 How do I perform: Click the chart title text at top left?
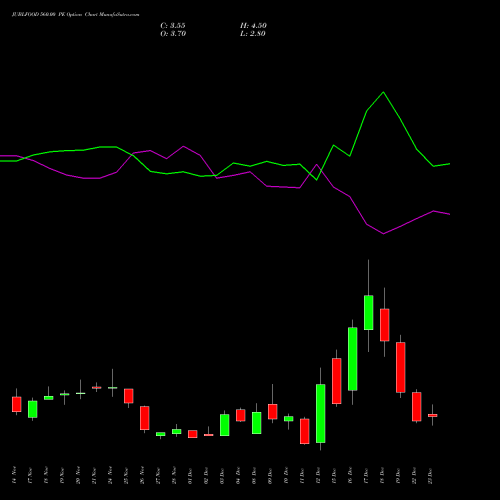coord(76,15)
